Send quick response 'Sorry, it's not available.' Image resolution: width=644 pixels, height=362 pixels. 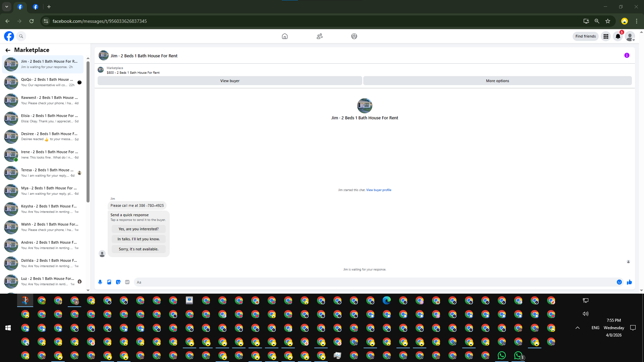(x=139, y=249)
